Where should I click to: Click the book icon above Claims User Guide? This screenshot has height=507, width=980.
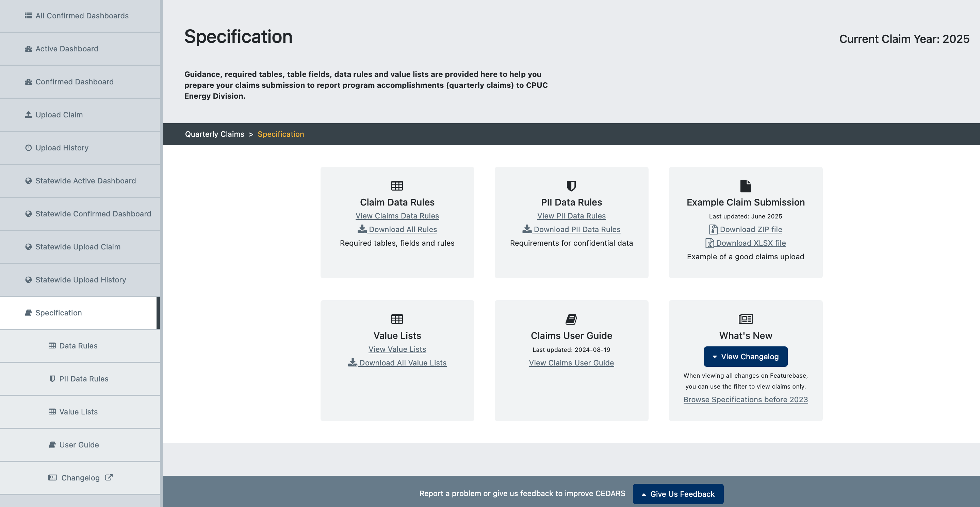click(571, 319)
